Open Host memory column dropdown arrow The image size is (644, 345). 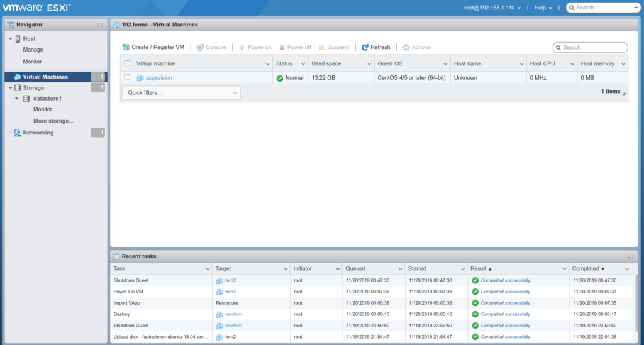click(x=623, y=63)
